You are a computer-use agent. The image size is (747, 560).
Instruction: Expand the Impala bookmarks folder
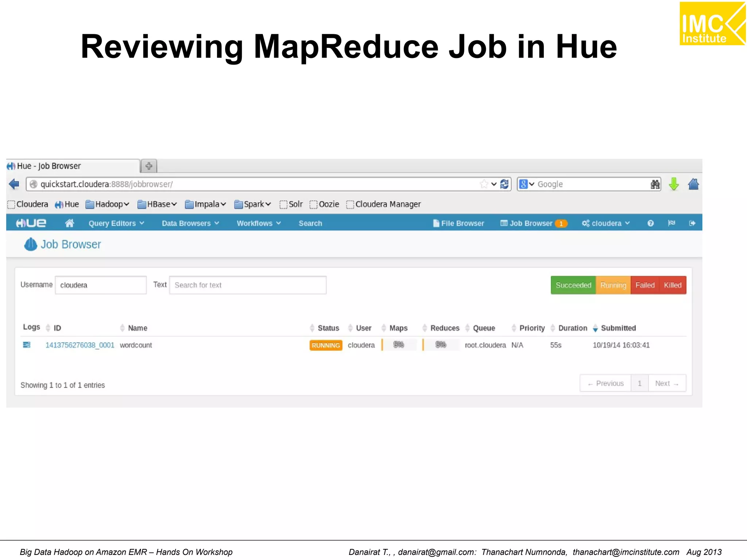point(206,204)
